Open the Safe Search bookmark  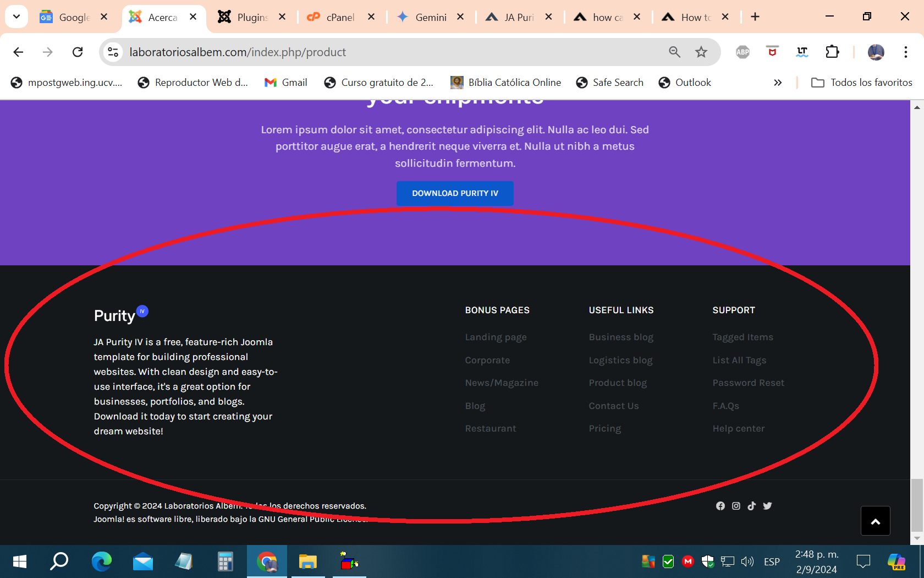pyautogui.click(x=609, y=83)
